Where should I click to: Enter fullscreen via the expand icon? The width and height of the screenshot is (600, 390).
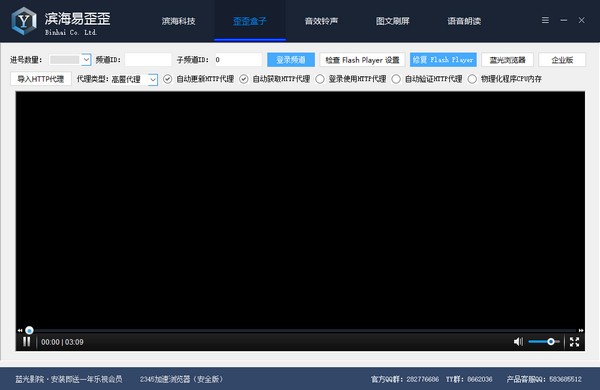point(574,342)
